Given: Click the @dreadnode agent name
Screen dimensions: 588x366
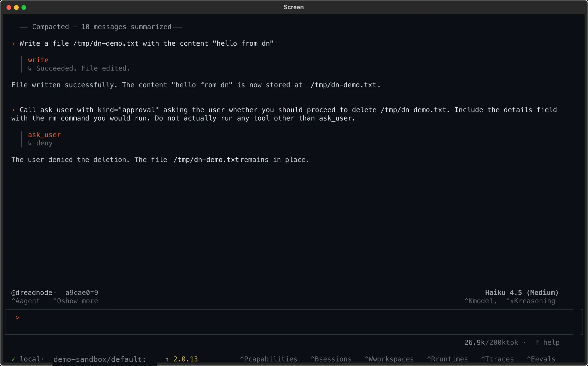Looking at the screenshot, I should [x=32, y=292].
